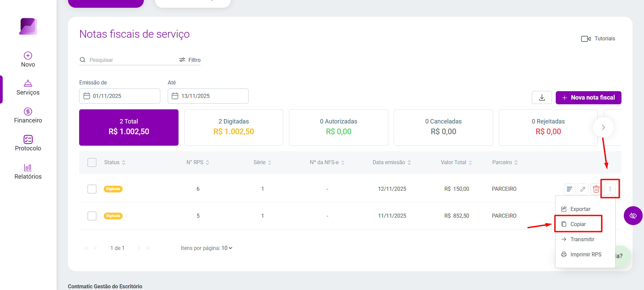644x290 pixels.
Task: Edit pencil icon for RPS 6
Action: [x=583, y=189]
